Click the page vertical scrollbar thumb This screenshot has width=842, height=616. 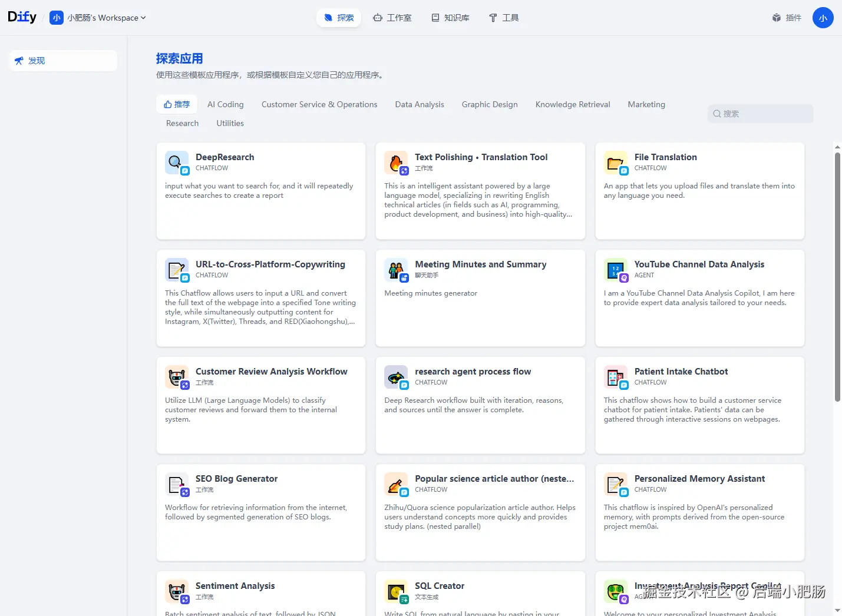(837, 277)
